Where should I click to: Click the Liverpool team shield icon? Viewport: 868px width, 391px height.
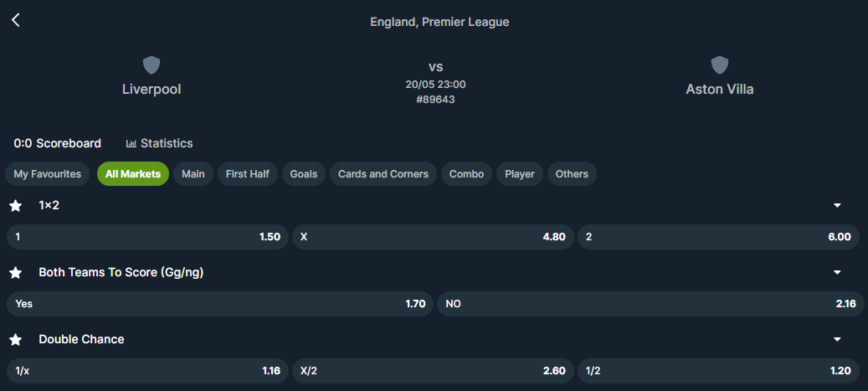coord(152,65)
